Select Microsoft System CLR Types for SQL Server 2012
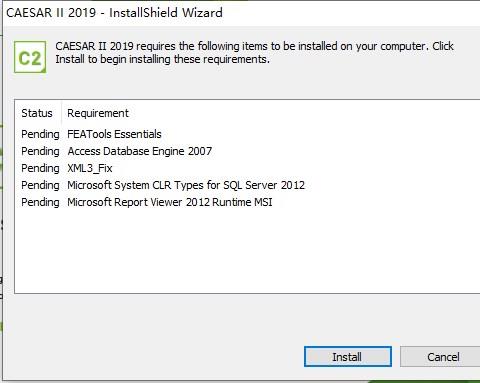 click(x=186, y=185)
